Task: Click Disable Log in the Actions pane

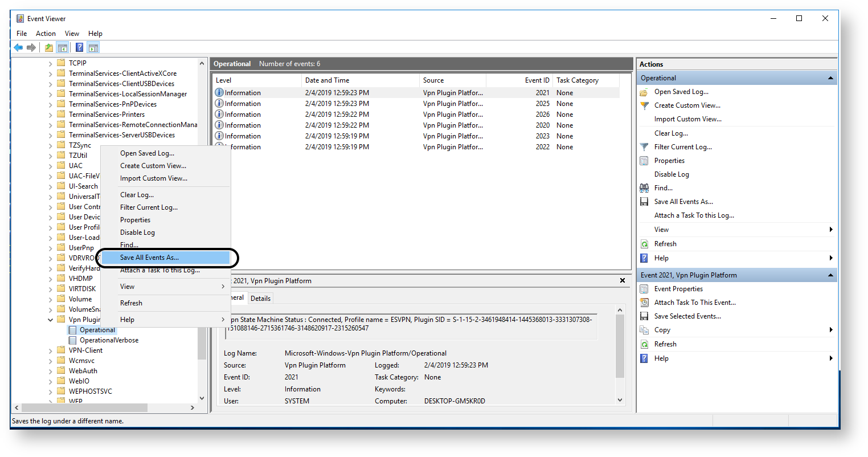Action: tap(672, 174)
